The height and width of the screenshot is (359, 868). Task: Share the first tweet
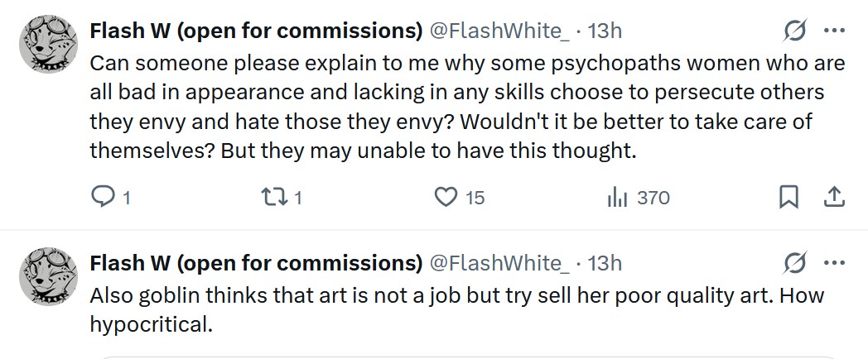[834, 197]
